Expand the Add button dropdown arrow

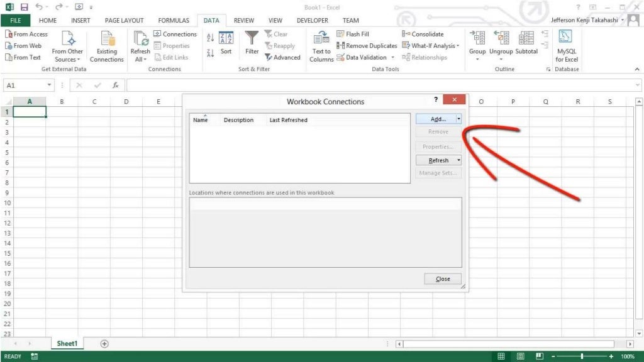point(458,119)
